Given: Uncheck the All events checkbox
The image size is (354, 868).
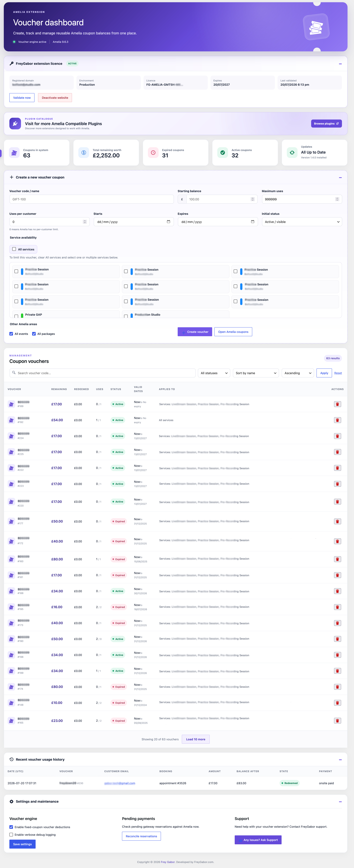Looking at the screenshot, I should pyautogui.click(x=11, y=334).
